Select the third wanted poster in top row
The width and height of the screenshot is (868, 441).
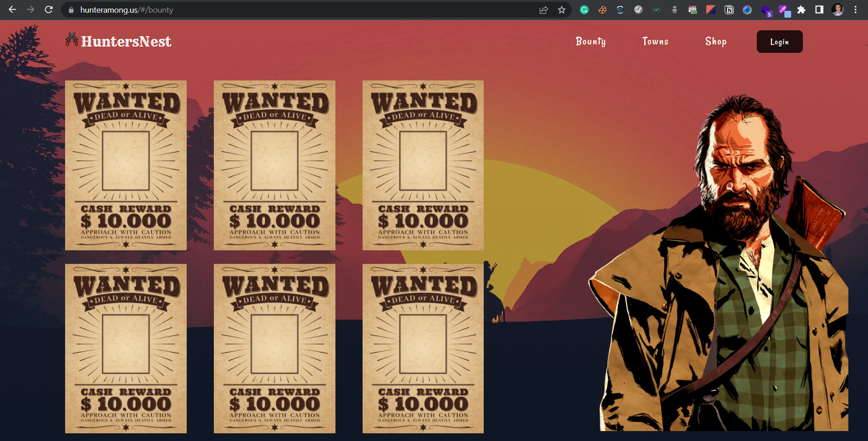tap(423, 165)
